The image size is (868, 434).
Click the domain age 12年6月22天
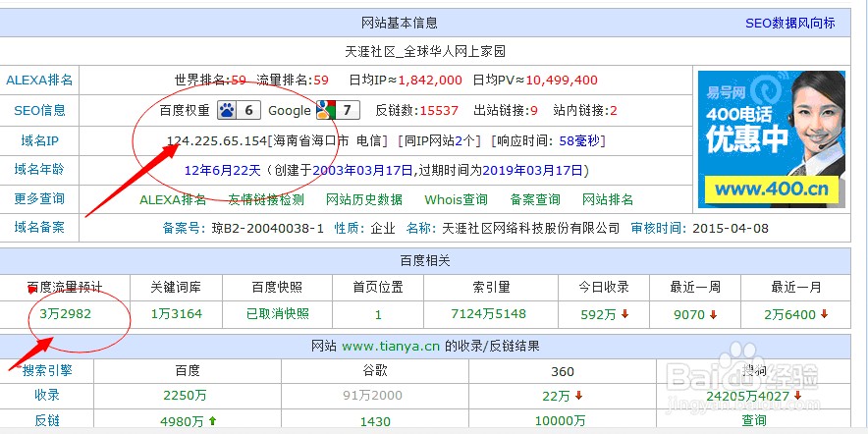point(223,170)
